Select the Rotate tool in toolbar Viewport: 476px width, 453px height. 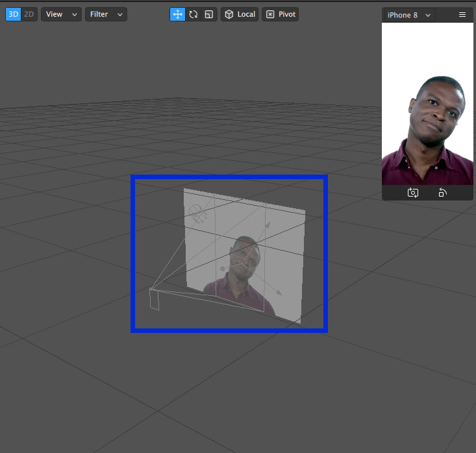tap(193, 14)
